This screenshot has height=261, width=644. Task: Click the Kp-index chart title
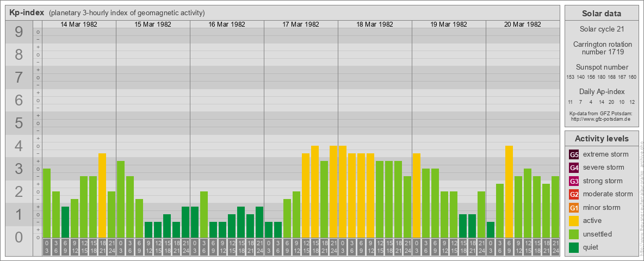pyautogui.click(x=27, y=13)
